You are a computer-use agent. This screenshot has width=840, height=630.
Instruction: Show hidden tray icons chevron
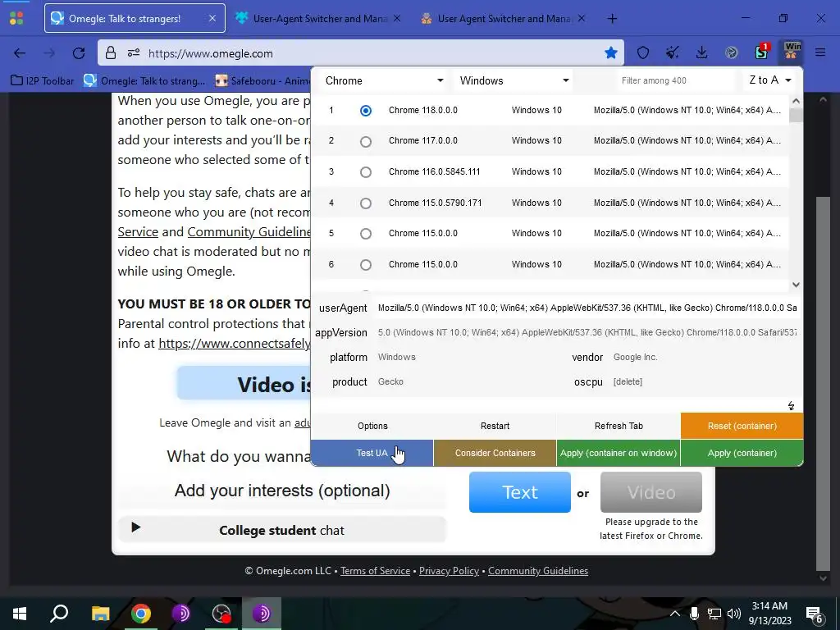pyautogui.click(x=675, y=614)
